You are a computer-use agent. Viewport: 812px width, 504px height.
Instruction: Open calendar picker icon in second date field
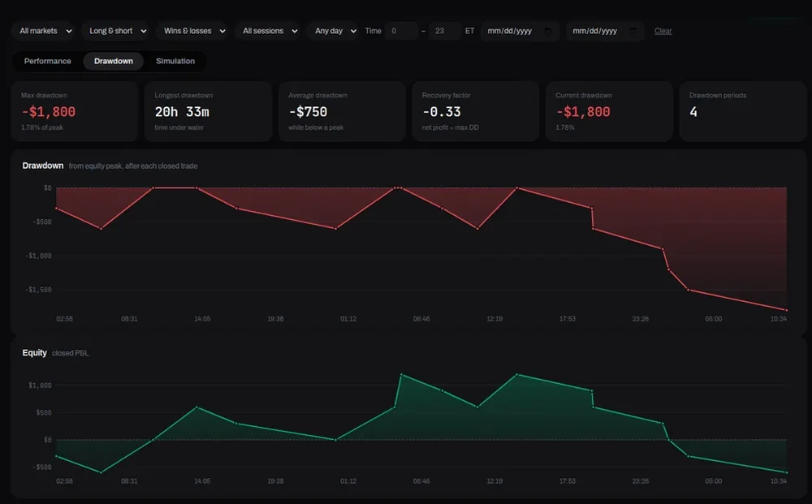point(633,31)
